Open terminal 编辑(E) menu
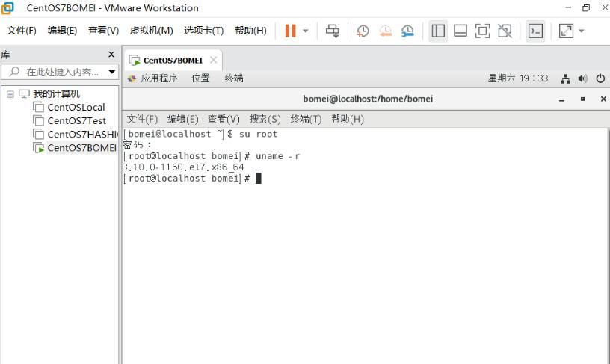Image resolution: width=610 pixels, height=364 pixels. [x=182, y=119]
